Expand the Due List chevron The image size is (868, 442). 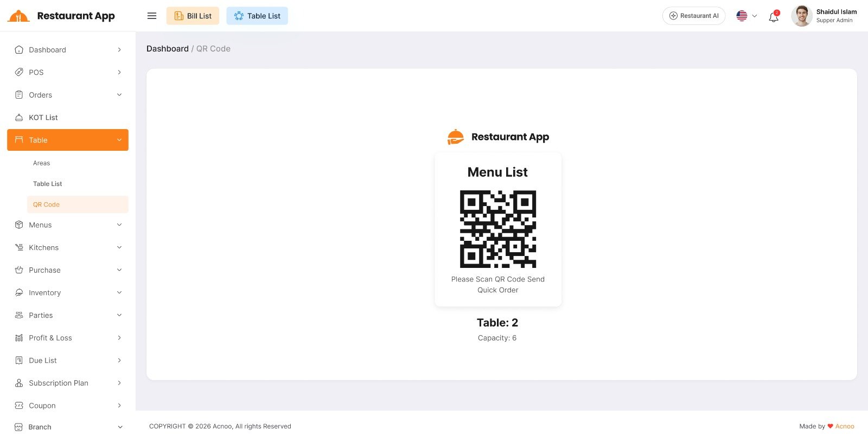pyautogui.click(x=119, y=361)
